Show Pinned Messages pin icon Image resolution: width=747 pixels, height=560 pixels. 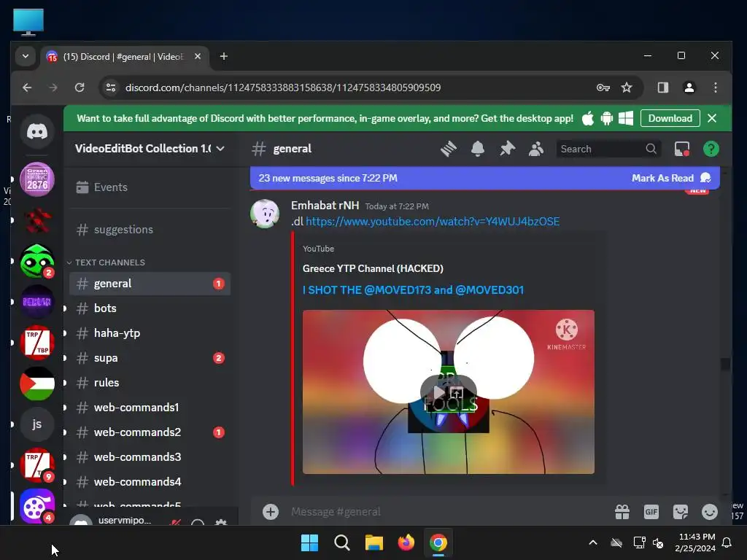pyautogui.click(x=507, y=149)
